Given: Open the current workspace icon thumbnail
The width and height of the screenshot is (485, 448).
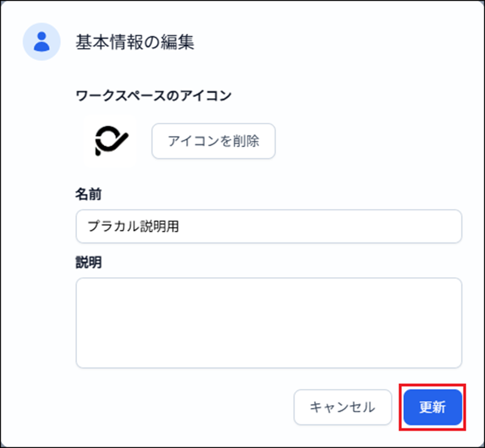Looking at the screenshot, I should (x=112, y=141).
